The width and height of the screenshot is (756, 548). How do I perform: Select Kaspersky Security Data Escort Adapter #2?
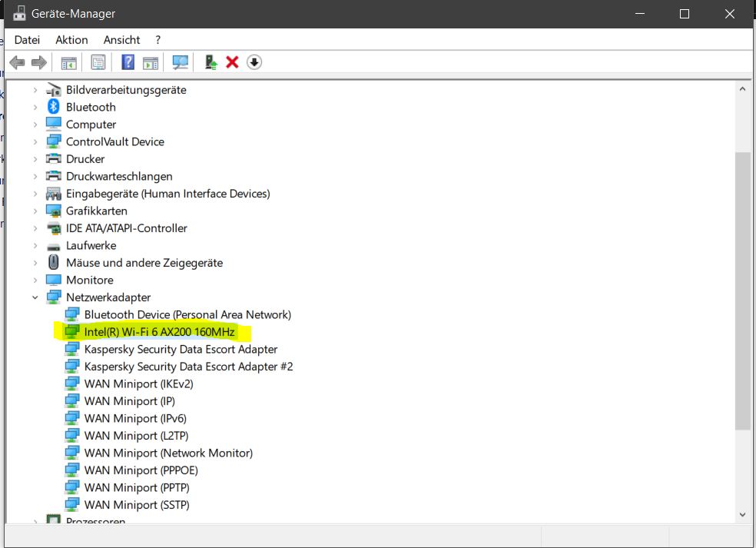[188, 367]
